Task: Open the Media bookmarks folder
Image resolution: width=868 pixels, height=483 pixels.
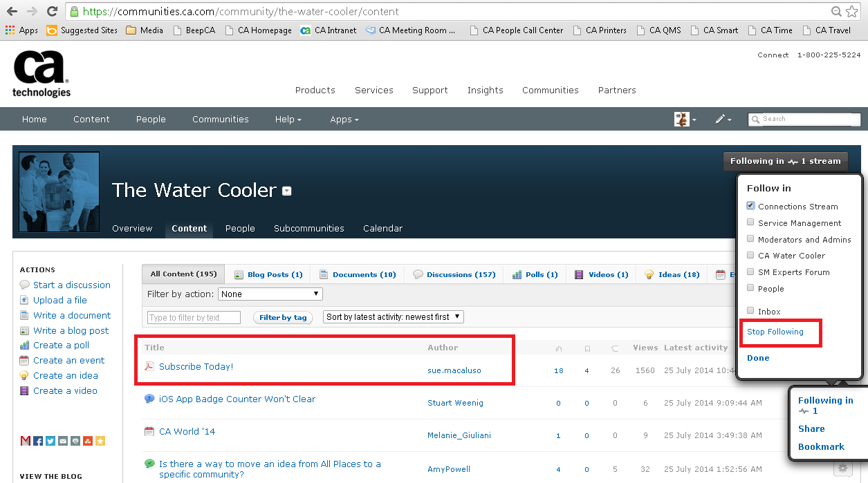Action: click(x=145, y=30)
